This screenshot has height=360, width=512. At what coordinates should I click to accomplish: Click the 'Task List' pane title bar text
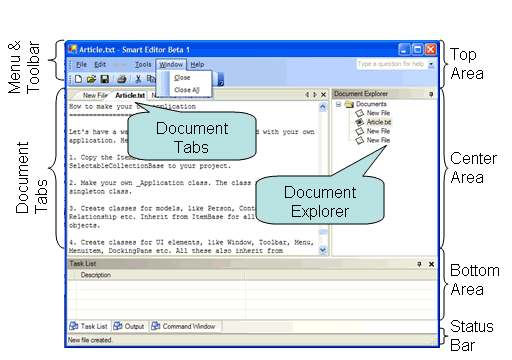(83, 264)
